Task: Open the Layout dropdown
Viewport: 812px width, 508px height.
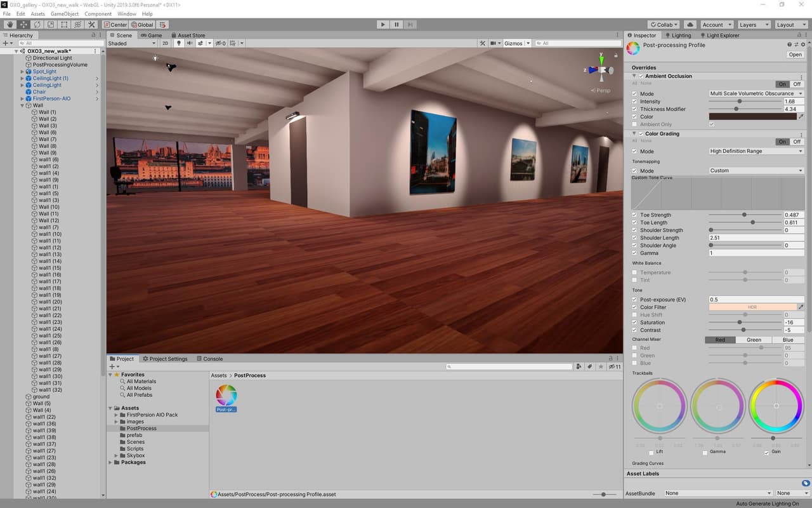Action: pyautogui.click(x=790, y=25)
